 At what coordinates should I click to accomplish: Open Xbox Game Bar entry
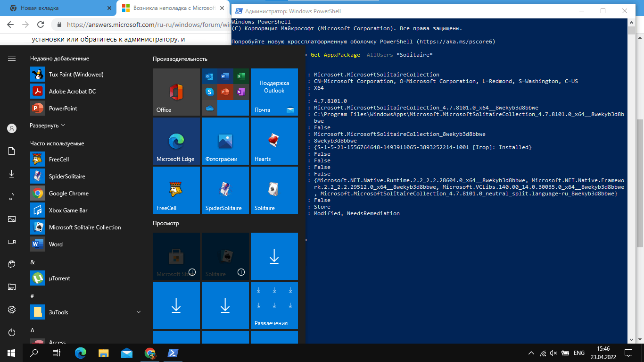85,210
